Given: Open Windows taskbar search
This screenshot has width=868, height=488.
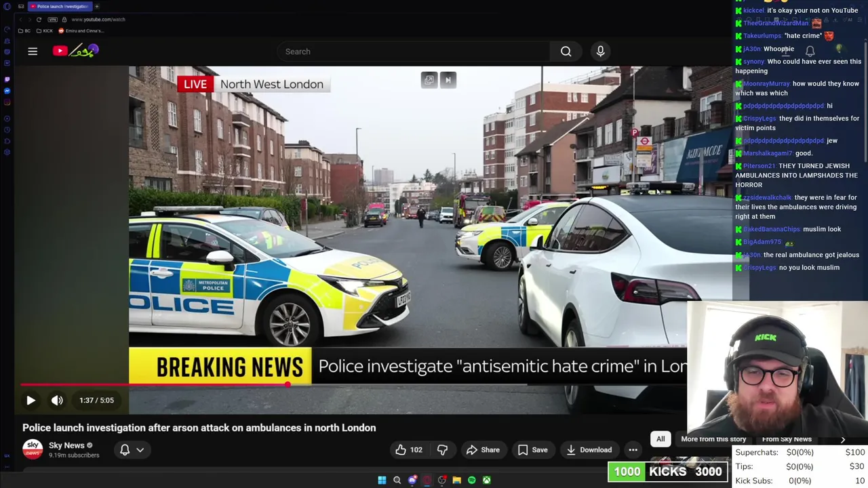Looking at the screenshot, I should [x=397, y=481].
